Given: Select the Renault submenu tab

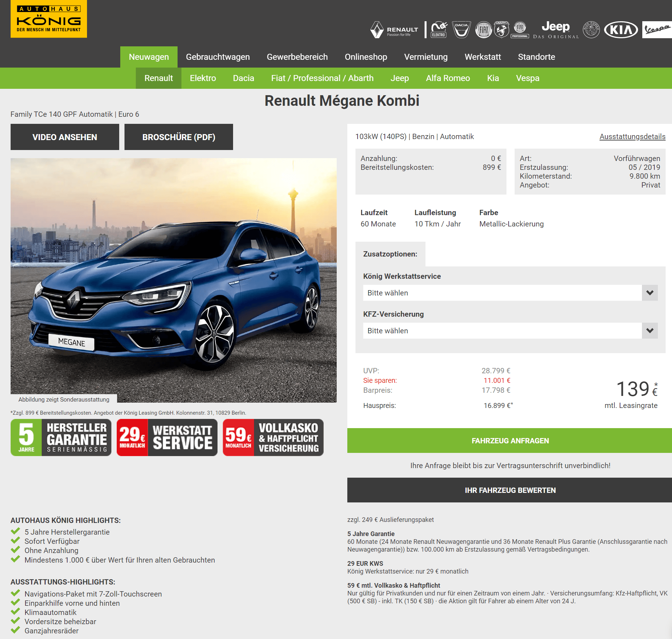Looking at the screenshot, I should (158, 78).
